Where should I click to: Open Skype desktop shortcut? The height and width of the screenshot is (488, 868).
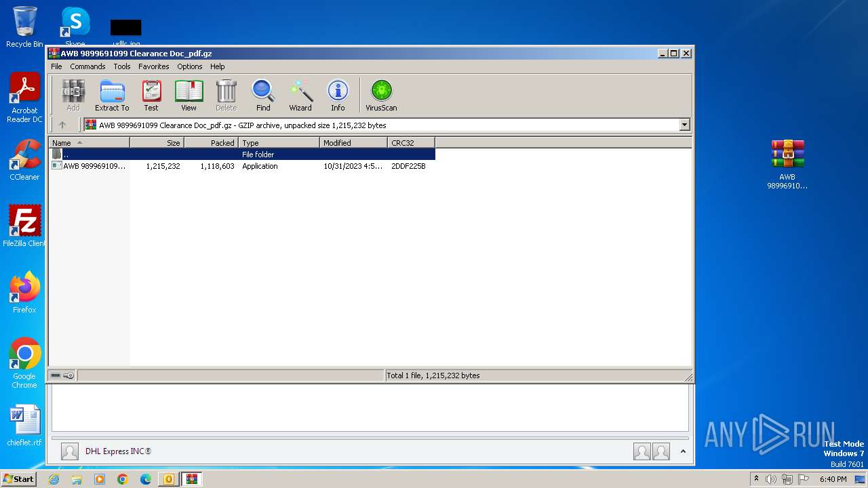75,26
